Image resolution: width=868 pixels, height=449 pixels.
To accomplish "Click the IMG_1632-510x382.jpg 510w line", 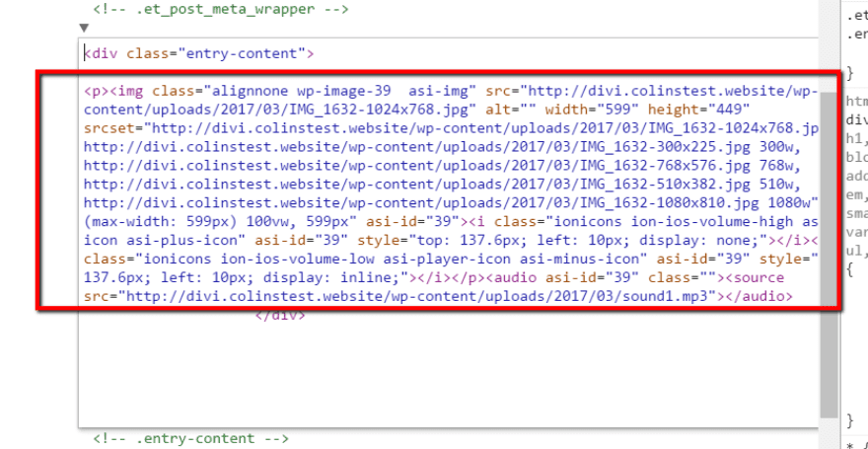I will click(x=442, y=184).
